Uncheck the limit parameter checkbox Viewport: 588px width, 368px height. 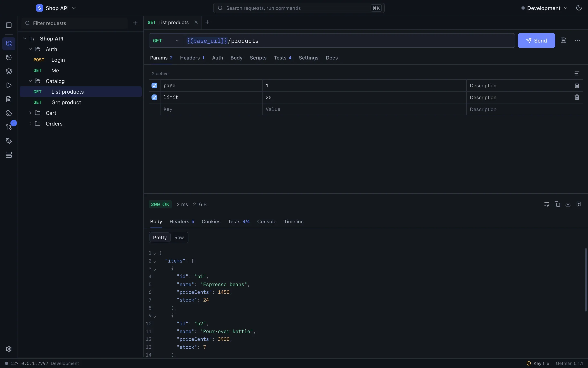click(154, 97)
